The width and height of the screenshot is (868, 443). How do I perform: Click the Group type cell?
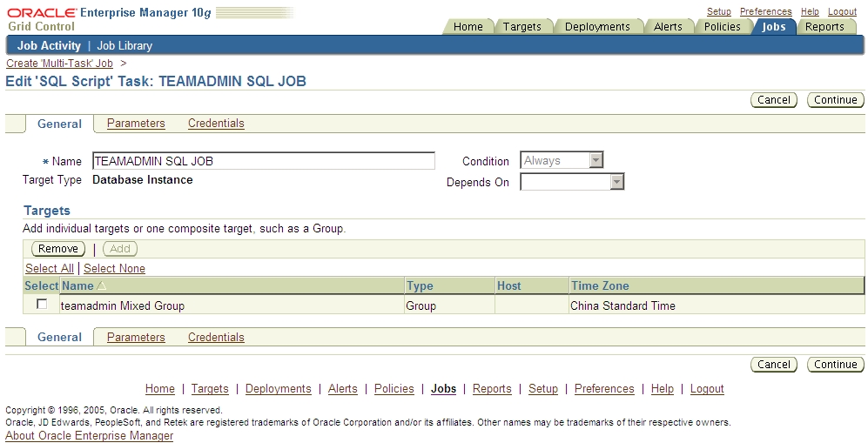[x=421, y=305]
